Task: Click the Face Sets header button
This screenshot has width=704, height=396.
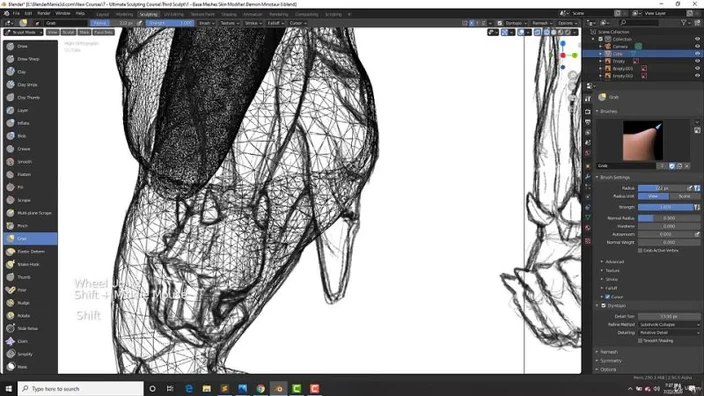Action: point(103,32)
